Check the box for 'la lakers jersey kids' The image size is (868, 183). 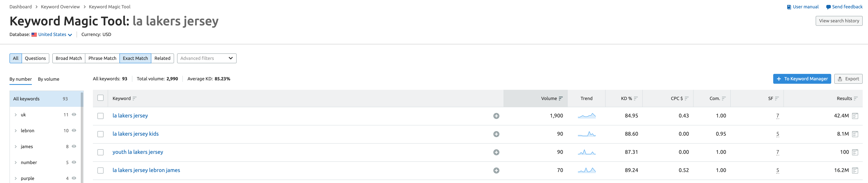point(100,134)
